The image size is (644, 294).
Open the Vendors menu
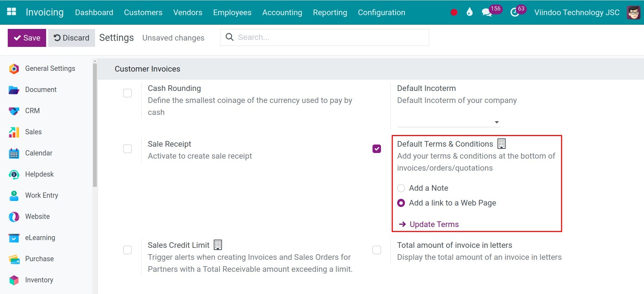[188, 12]
